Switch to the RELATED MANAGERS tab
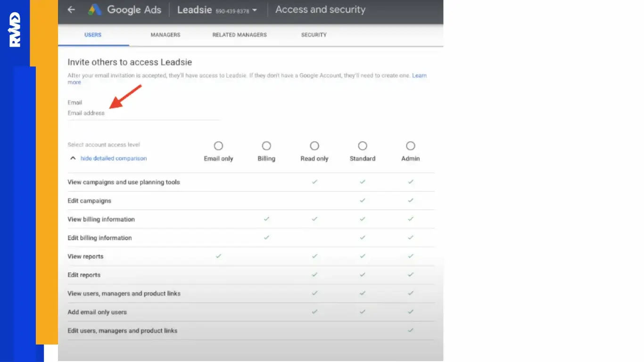This screenshot has height=362, width=644. (x=239, y=34)
